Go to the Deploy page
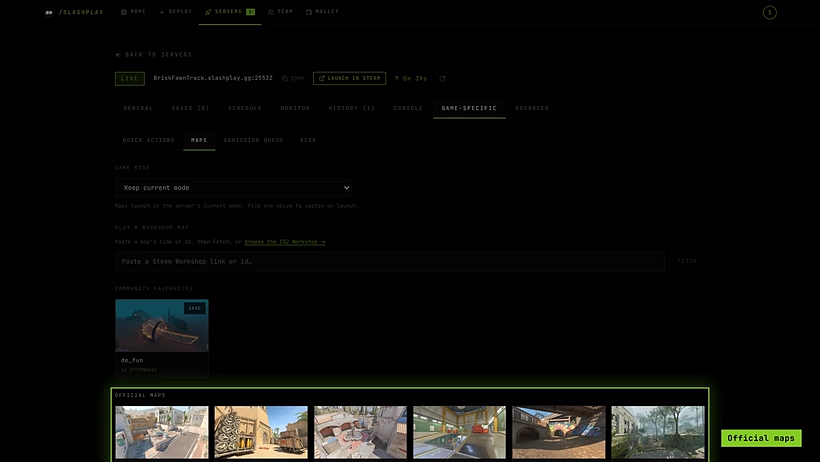 coord(176,12)
